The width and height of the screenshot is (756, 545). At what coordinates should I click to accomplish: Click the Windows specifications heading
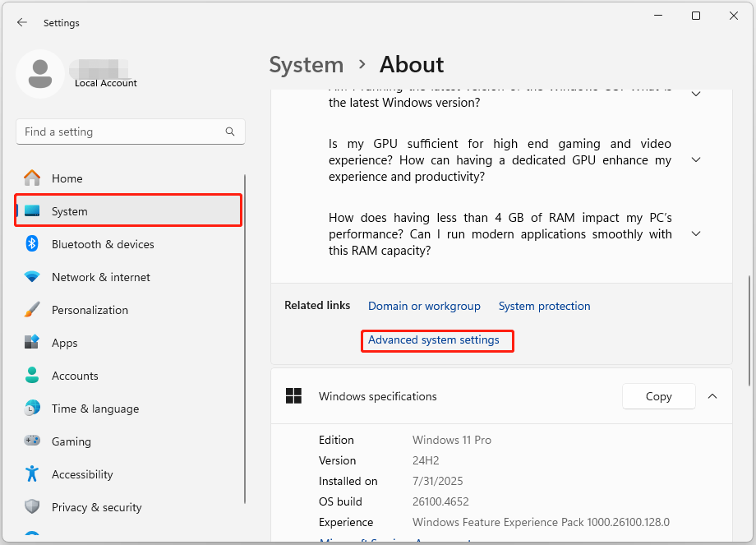377,396
